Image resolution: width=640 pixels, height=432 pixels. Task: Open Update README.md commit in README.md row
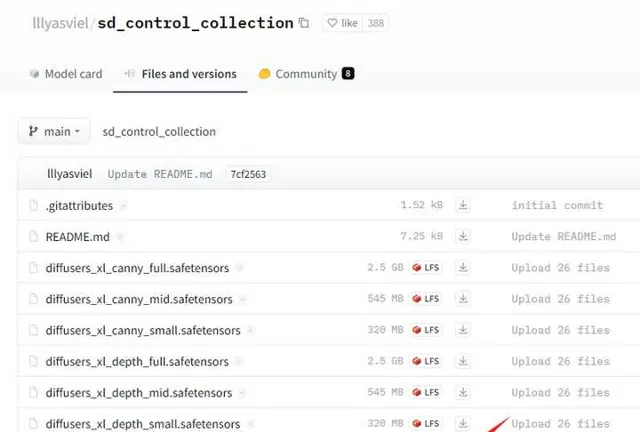tap(564, 236)
